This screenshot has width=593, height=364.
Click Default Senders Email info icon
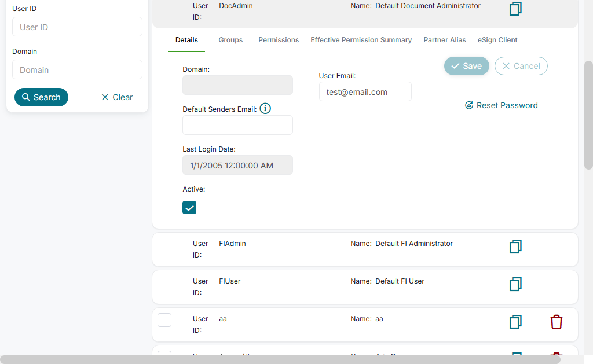coord(265,108)
